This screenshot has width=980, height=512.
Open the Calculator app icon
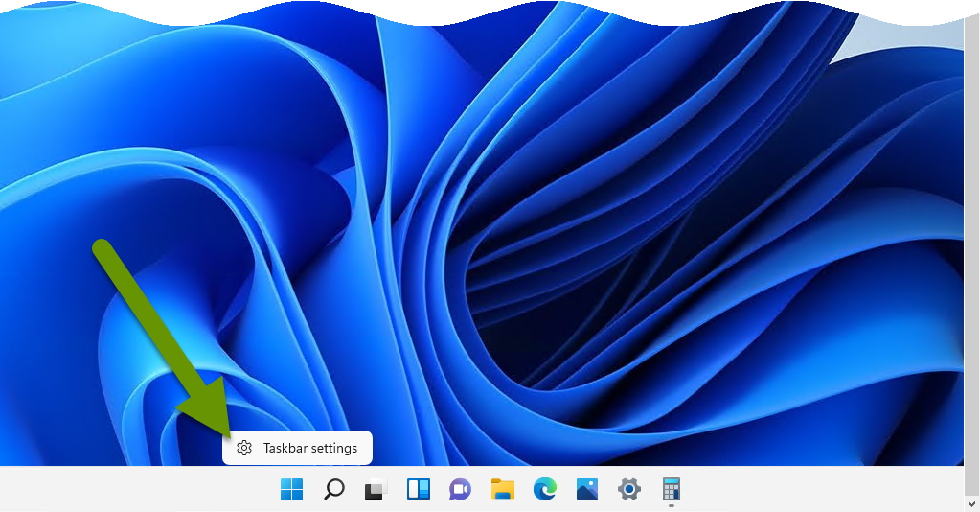[x=672, y=489]
